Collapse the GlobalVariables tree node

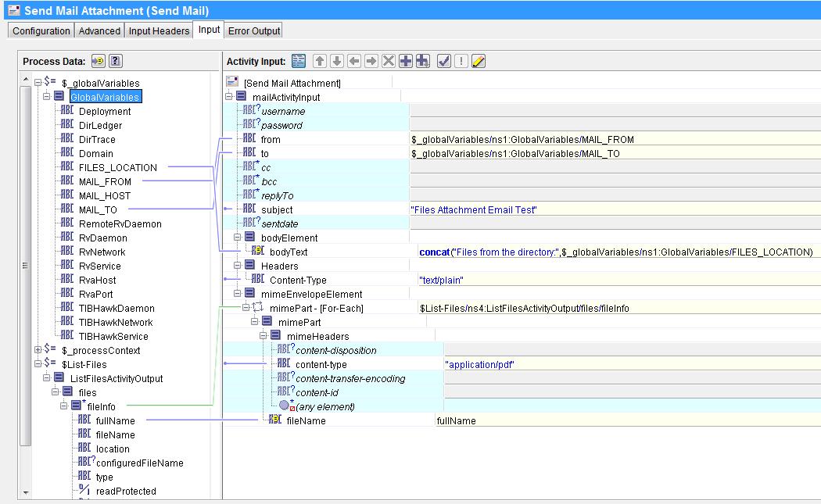[47, 96]
